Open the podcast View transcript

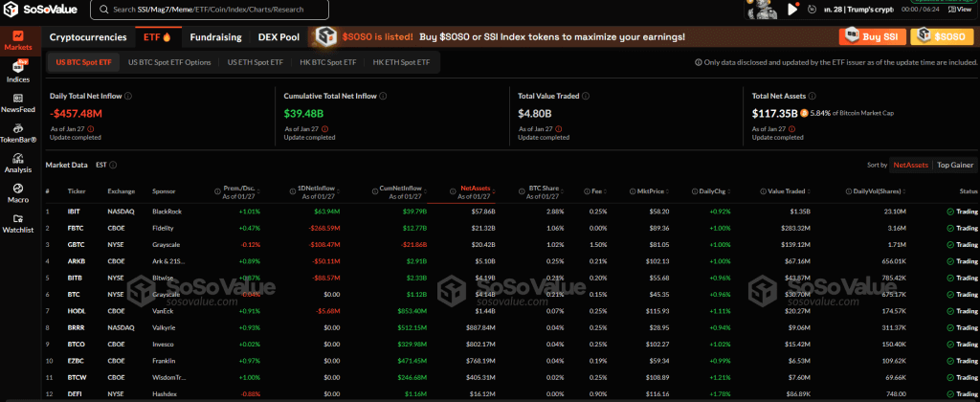coord(961,10)
